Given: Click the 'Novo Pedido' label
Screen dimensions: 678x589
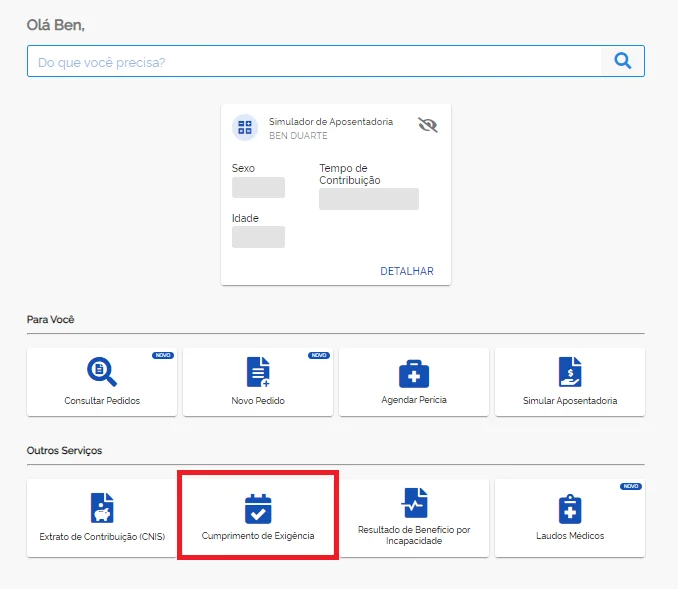Looking at the screenshot, I should point(258,401).
